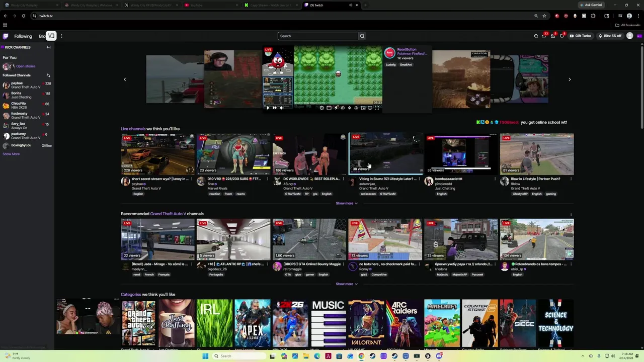The height and width of the screenshot is (362, 644).
Task: Click the ResetButton channel name
Action: click(x=407, y=49)
